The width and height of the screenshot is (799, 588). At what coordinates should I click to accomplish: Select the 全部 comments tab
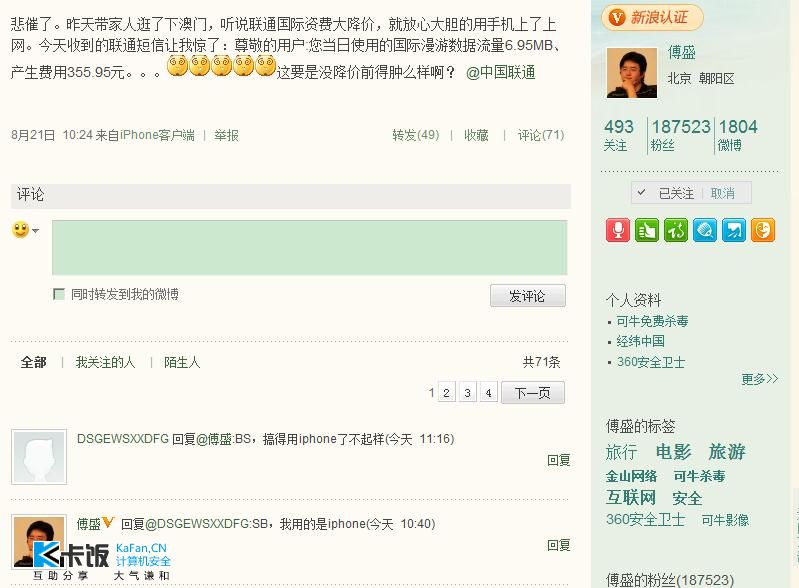[34, 362]
